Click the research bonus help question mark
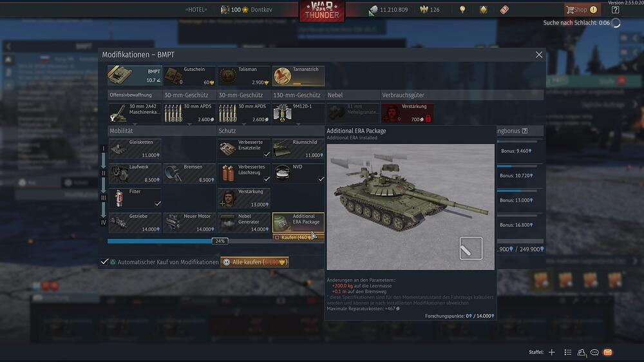 (x=524, y=131)
